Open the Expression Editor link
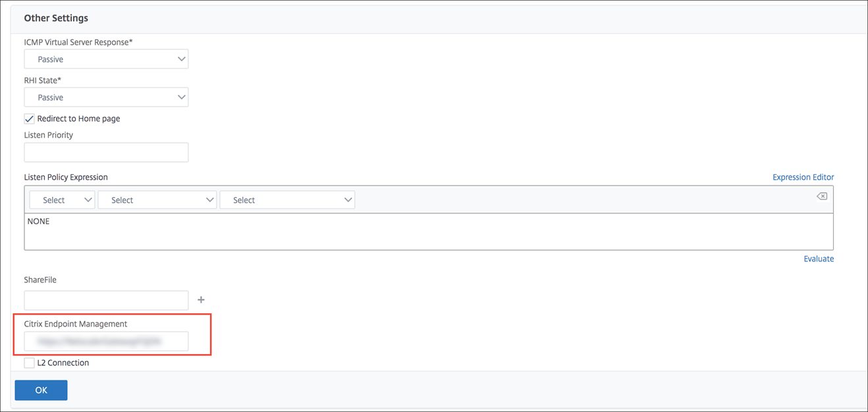This screenshot has width=868, height=412. coord(803,177)
